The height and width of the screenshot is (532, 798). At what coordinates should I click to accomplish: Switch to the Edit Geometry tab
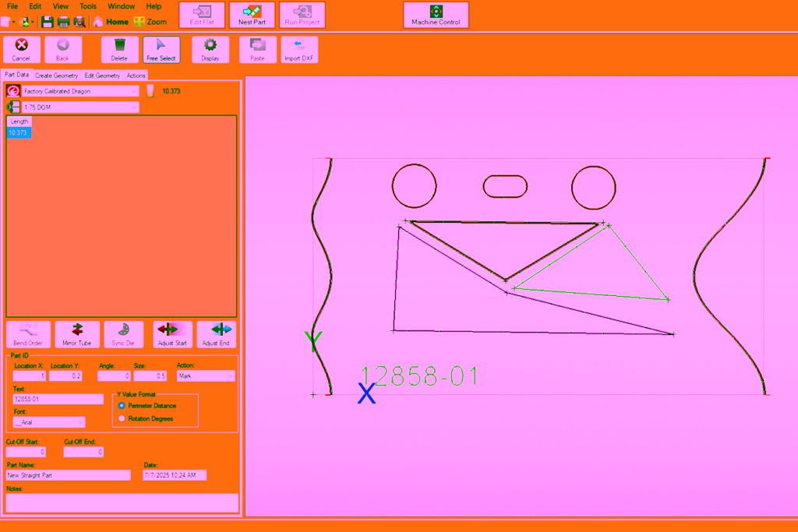102,76
